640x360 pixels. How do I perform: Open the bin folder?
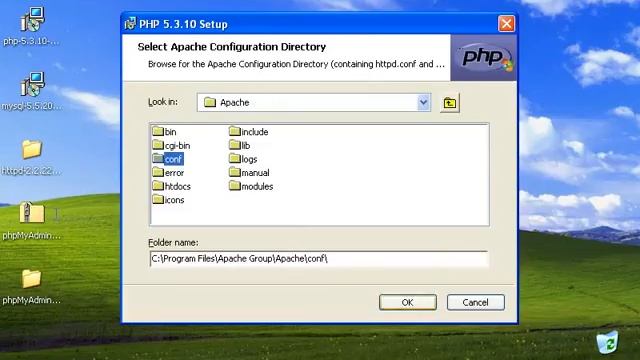coord(164,131)
